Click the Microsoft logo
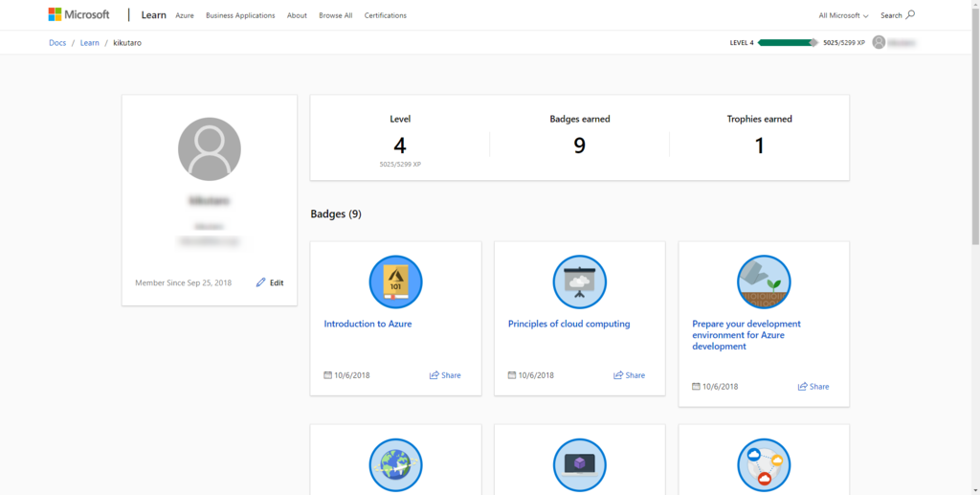This screenshot has height=495, width=980. pos(78,14)
